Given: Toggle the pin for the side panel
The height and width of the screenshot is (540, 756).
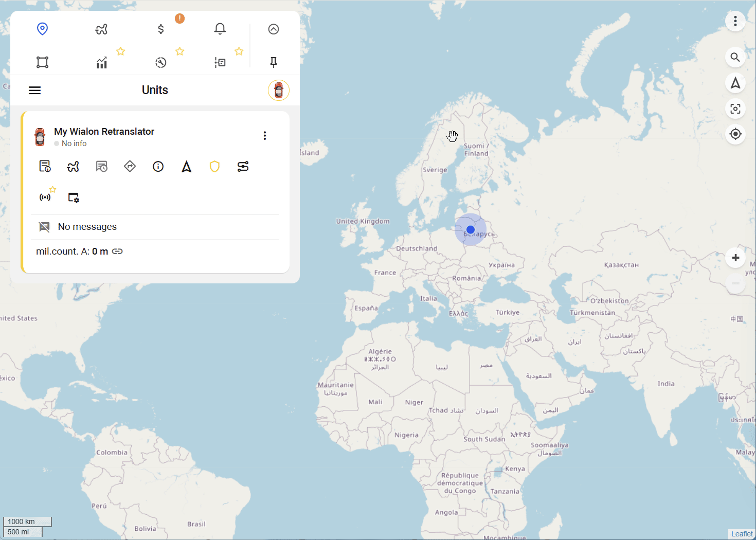Looking at the screenshot, I should 274,62.
